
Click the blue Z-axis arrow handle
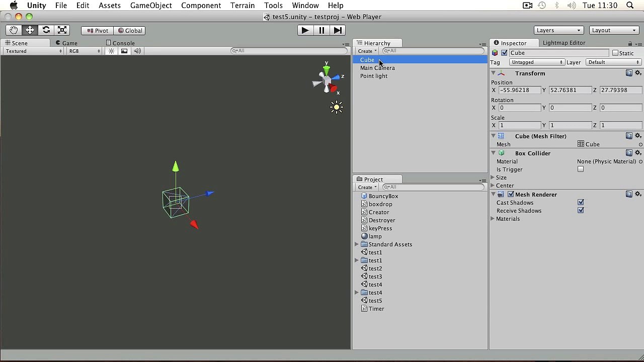[x=210, y=193]
